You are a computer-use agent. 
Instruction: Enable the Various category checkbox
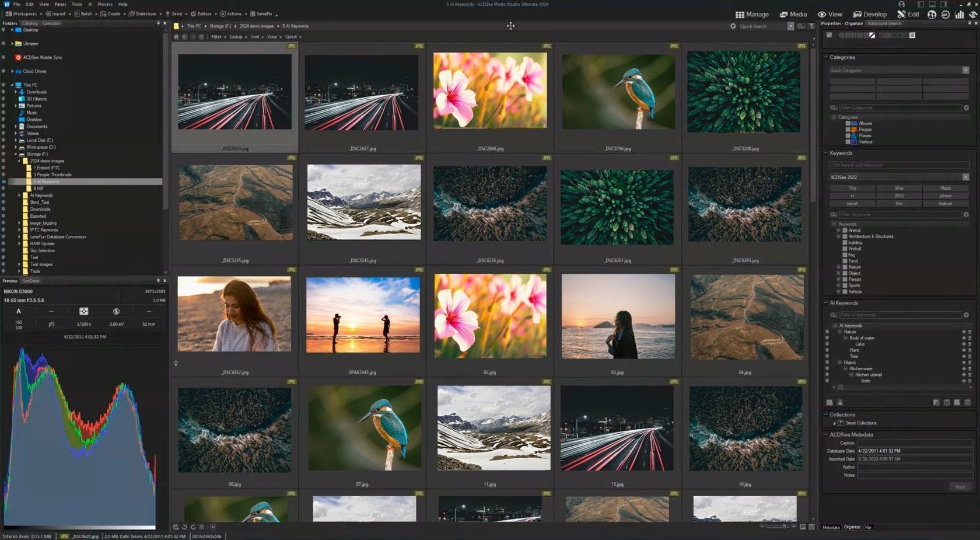(x=848, y=142)
